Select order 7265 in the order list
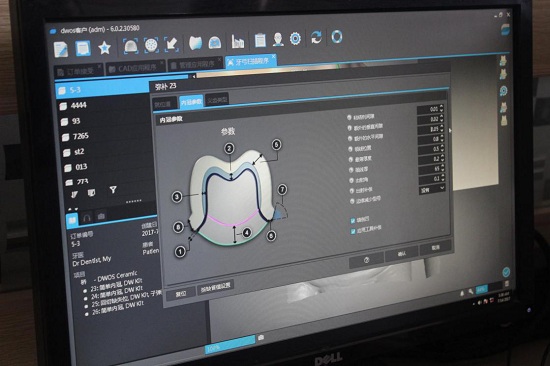 [80, 136]
